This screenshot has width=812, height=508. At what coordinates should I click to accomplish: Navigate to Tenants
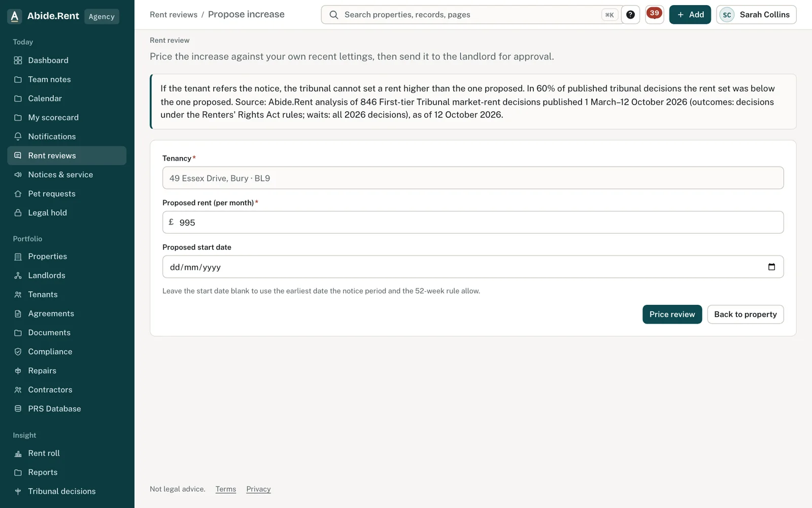[66, 295]
